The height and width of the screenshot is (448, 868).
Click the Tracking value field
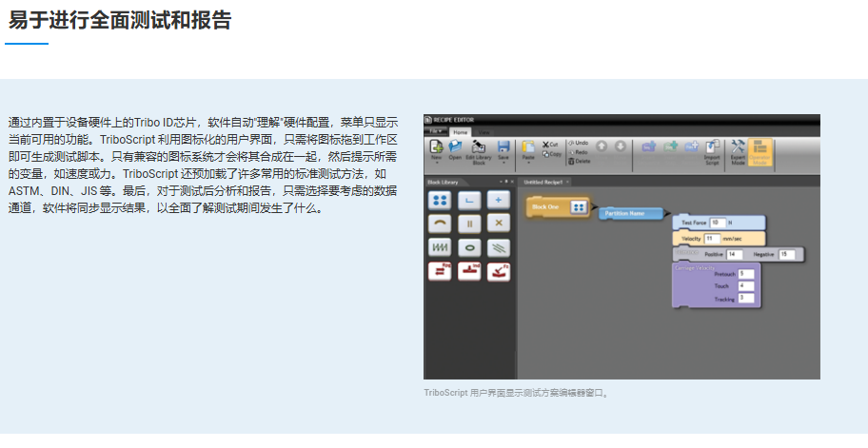(x=746, y=298)
